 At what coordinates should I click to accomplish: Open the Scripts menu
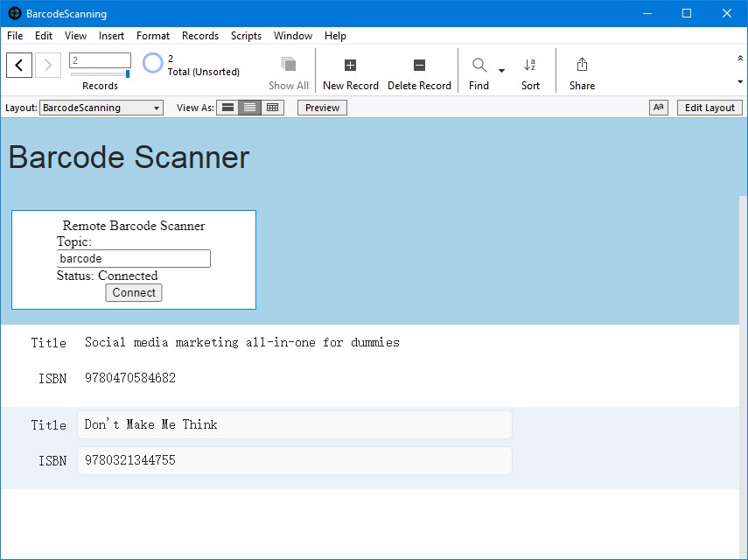click(x=246, y=36)
